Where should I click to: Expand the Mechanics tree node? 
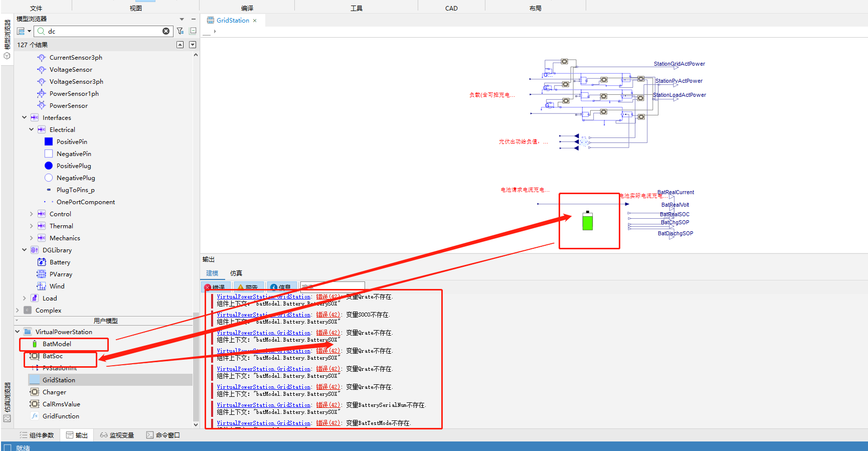click(x=31, y=238)
